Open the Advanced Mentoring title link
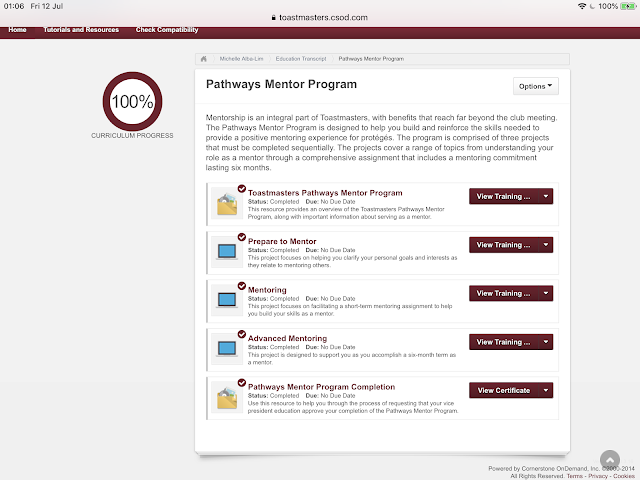 point(287,339)
